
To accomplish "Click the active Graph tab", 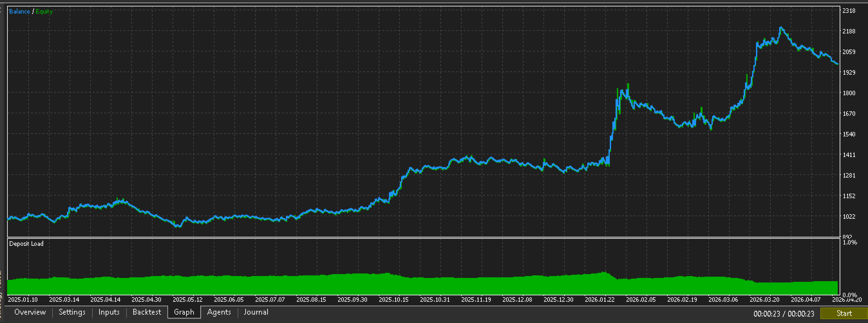I will click(184, 312).
